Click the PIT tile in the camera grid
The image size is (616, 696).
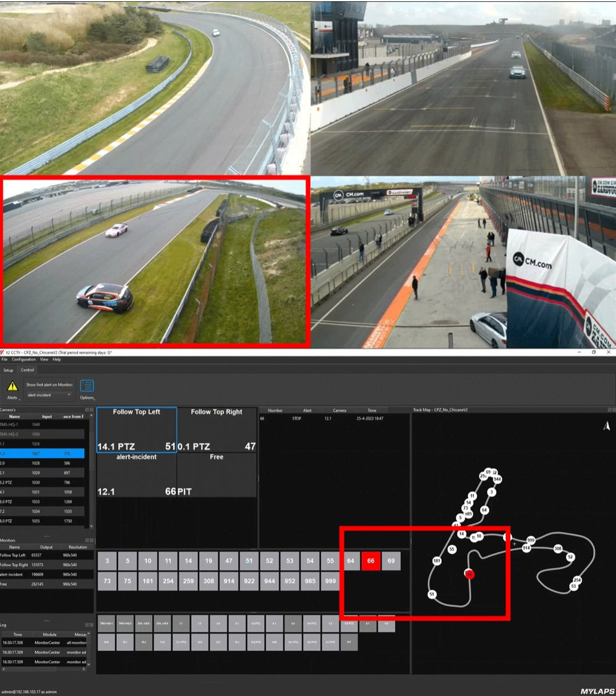pos(349,643)
